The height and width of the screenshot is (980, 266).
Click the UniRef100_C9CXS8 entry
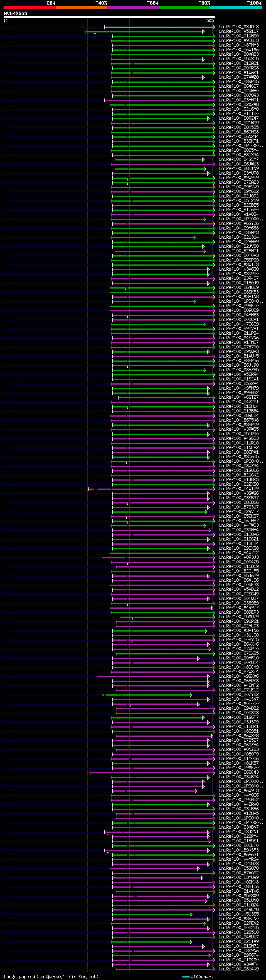[x=239, y=548]
